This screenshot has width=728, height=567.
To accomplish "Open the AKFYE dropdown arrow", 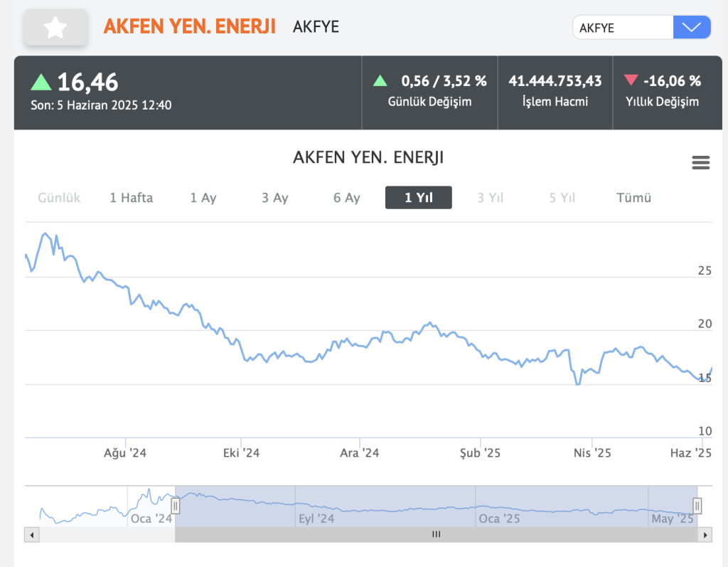I will point(691,28).
